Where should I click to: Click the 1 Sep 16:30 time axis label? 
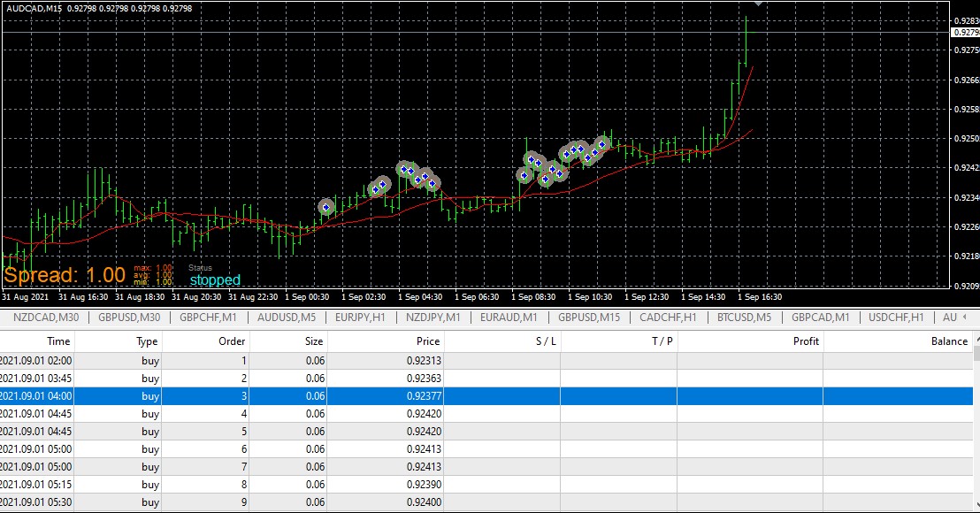pos(760,297)
